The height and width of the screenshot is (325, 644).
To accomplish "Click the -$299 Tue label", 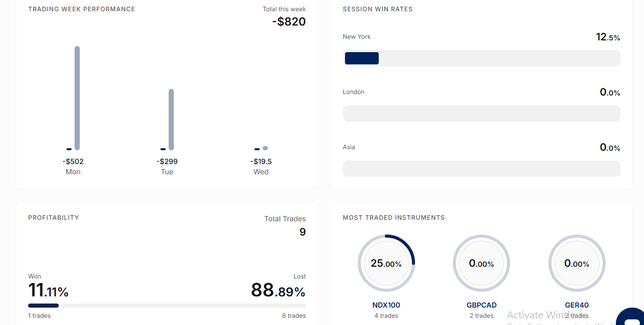I will point(167,161).
